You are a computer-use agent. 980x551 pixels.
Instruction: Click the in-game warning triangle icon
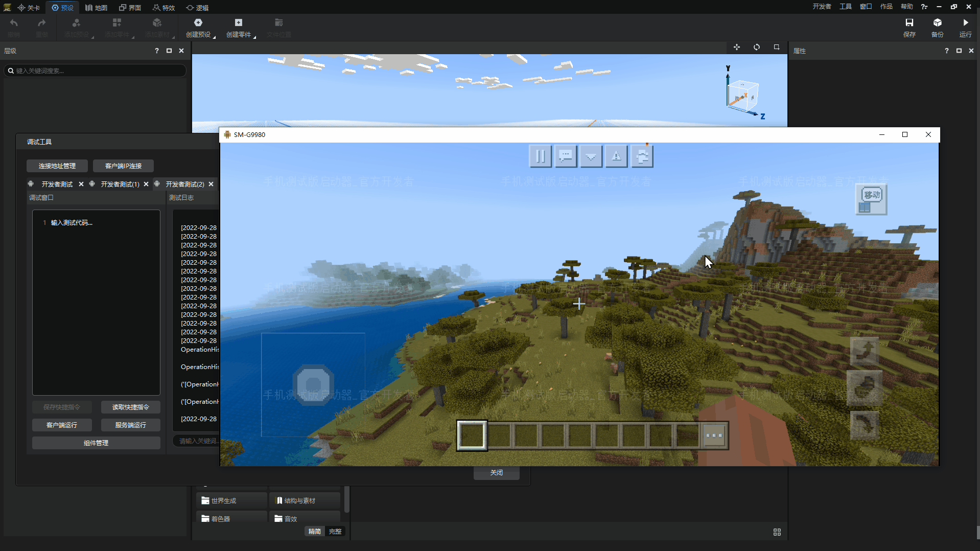point(616,156)
